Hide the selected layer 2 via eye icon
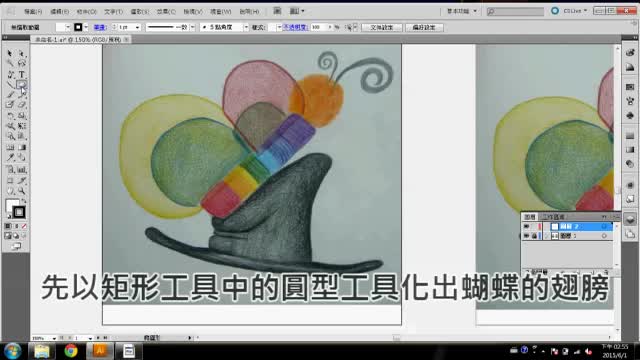Image resolution: width=640 pixels, height=360 pixels. [x=527, y=227]
